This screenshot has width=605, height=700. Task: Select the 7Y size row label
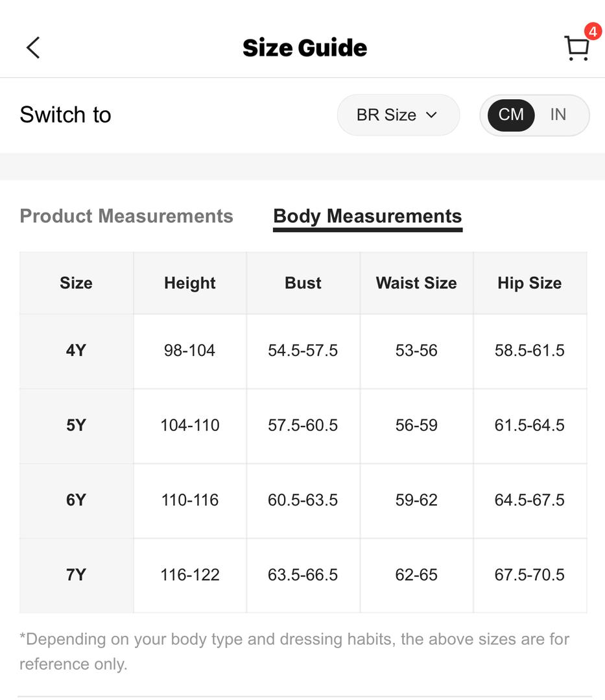tap(76, 576)
